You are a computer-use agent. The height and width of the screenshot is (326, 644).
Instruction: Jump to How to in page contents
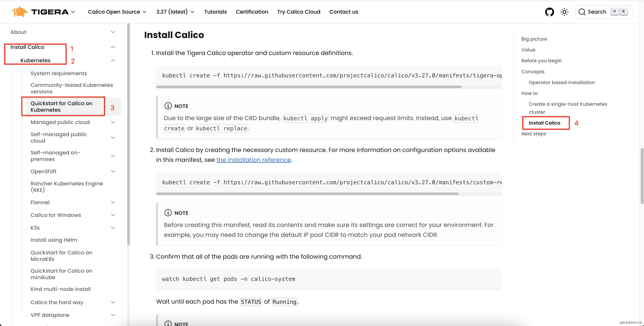[529, 93]
